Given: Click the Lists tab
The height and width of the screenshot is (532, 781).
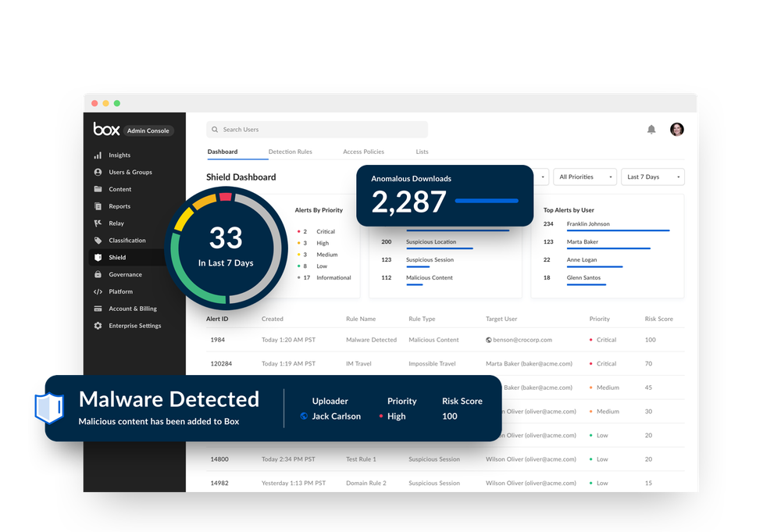Looking at the screenshot, I should (422, 152).
